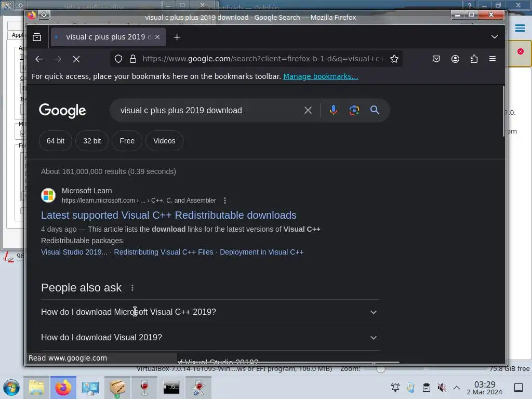
Task: Open Firefox View recent browsing icon
Action: [37, 37]
